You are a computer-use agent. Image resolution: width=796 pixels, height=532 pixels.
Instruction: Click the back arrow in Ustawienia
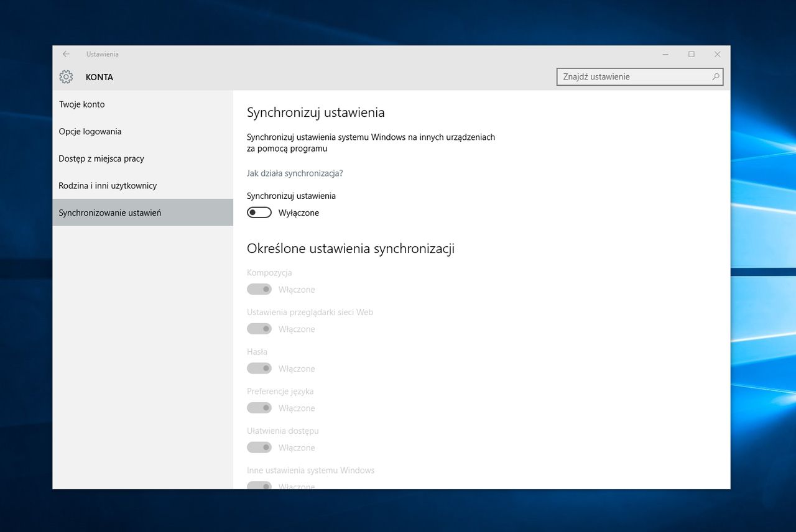[66, 54]
